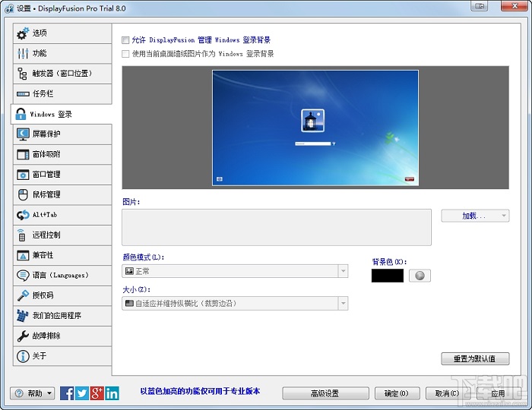This screenshot has width=532, height=410.
Task: Switch to the 任务栏 tab
Action: click(x=61, y=94)
